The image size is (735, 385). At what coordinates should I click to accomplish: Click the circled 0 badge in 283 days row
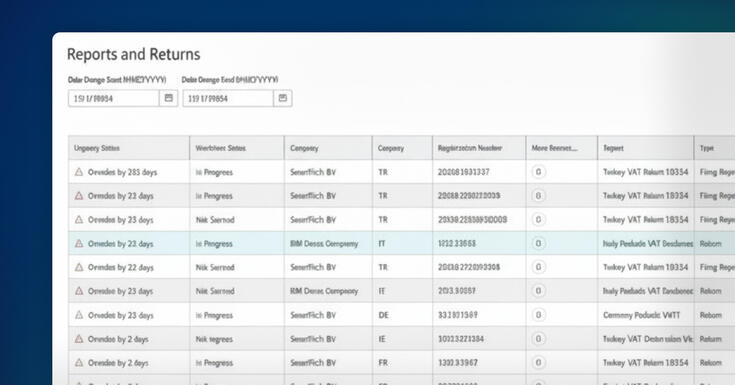pos(538,172)
